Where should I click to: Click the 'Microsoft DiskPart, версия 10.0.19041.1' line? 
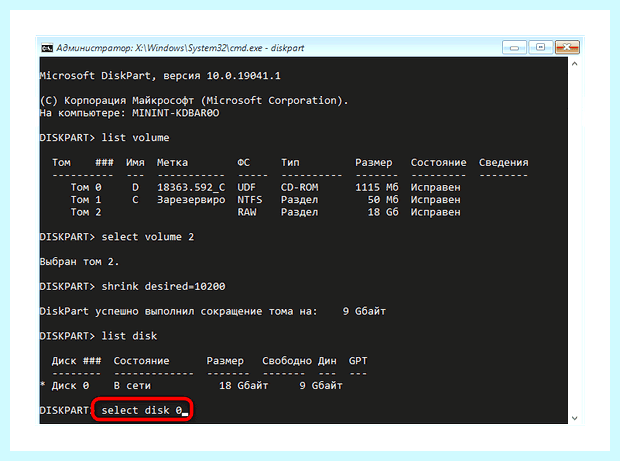pos(160,76)
